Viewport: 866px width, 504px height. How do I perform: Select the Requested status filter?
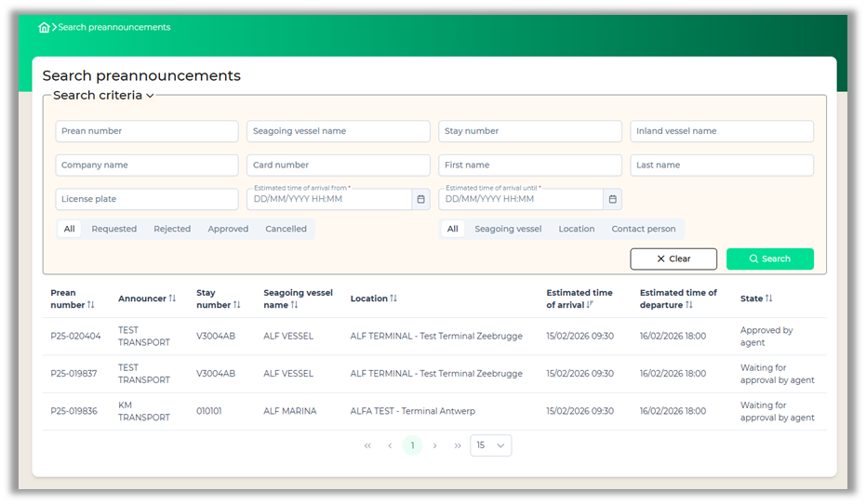tap(113, 229)
